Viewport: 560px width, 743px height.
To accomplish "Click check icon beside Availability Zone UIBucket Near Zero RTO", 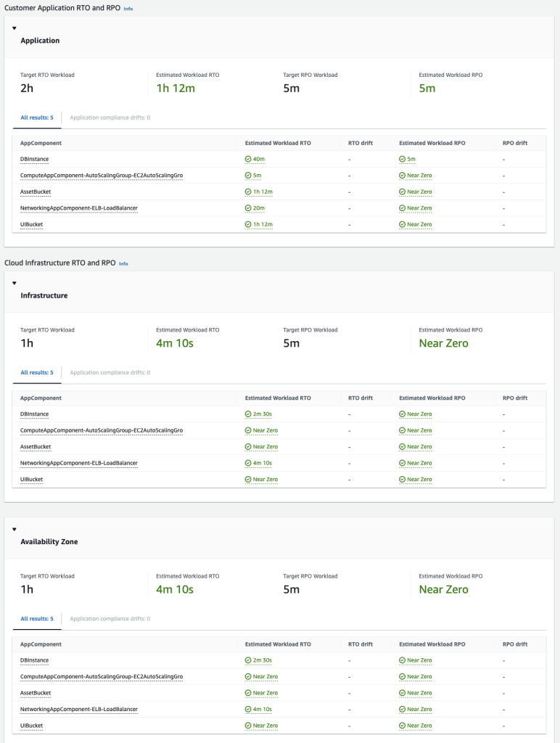I will [248, 726].
